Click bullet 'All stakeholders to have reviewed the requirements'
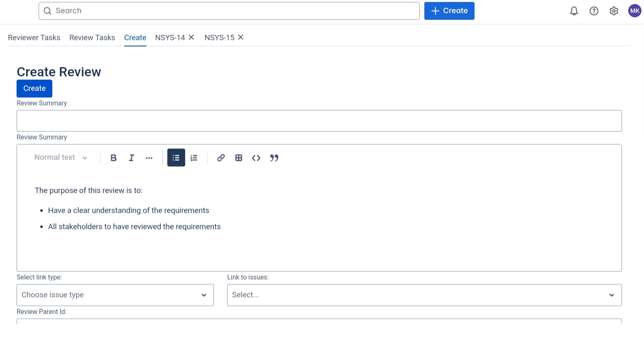 [134, 227]
